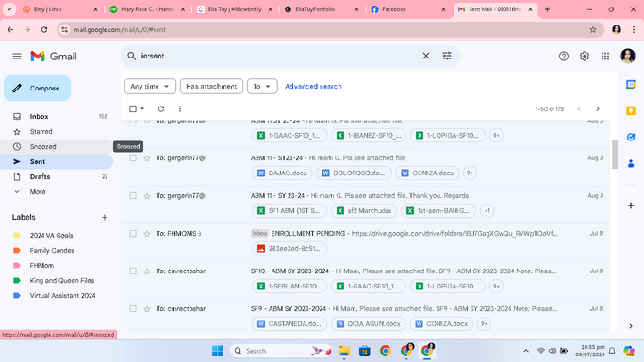The height and width of the screenshot is (362, 644).
Task: Open the tab search dropdown in Chrome
Action: click(9, 9)
